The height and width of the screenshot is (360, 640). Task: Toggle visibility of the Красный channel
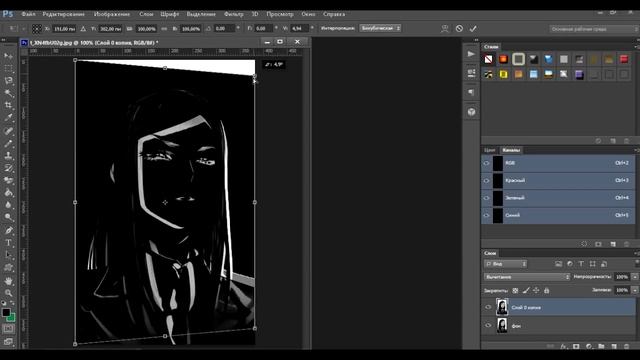pyautogui.click(x=487, y=180)
